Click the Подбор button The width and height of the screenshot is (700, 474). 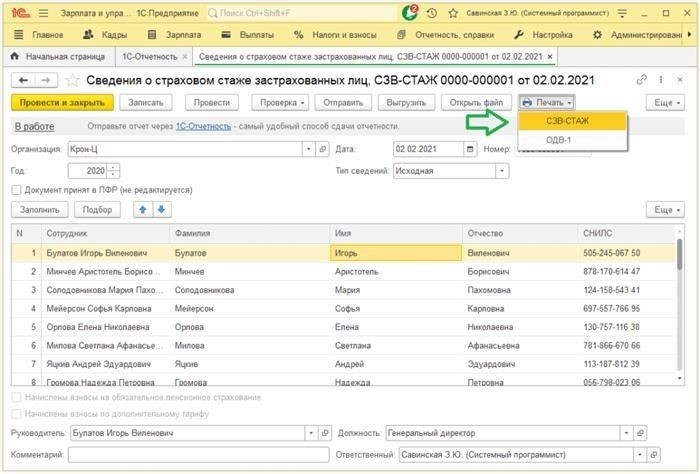tap(97, 209)
